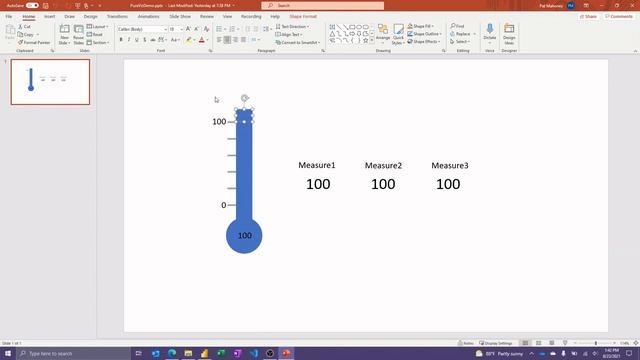Open Quick Styles gallery

(x=398, y=34)
